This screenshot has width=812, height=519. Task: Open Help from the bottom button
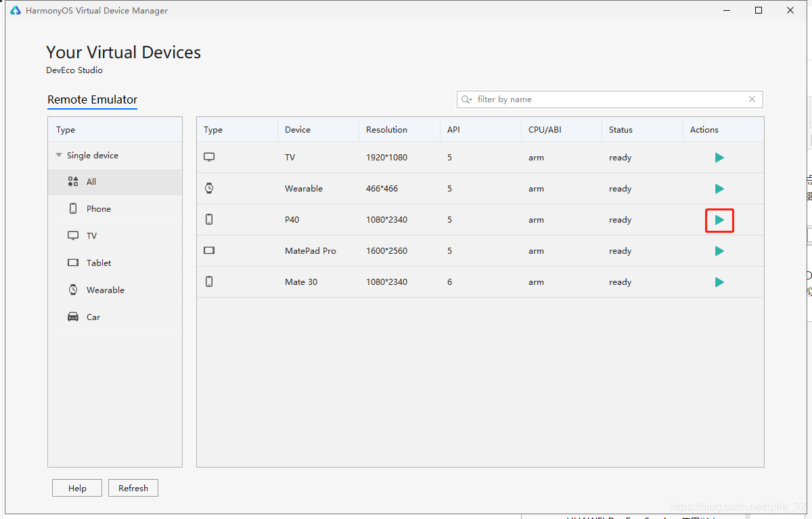77,488
